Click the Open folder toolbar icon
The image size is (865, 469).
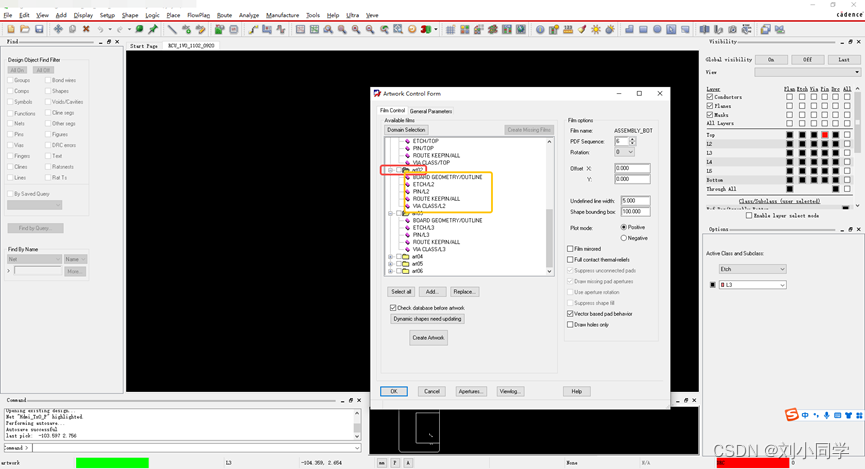tap(25, 29)
